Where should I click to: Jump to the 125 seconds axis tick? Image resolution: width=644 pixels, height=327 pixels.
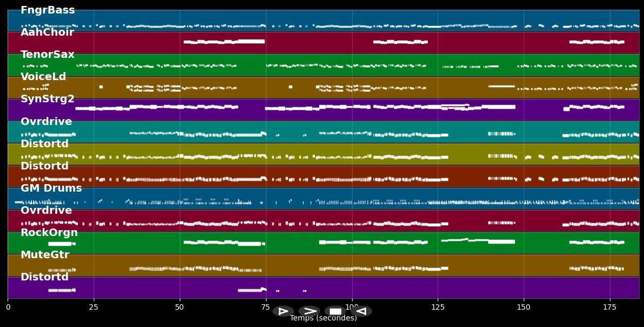point(438,307)
